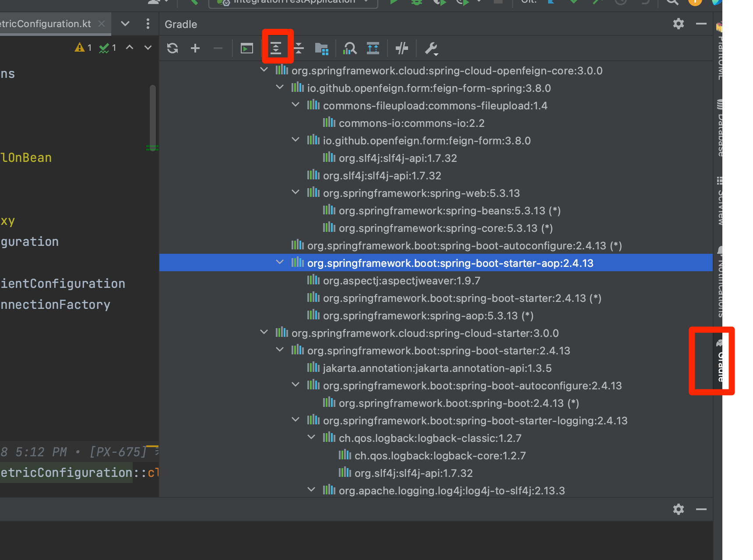The height and width of the screenshot is (560, 753).
Task: Reload all Gradle projects
Action: click(x=172, y=48)
